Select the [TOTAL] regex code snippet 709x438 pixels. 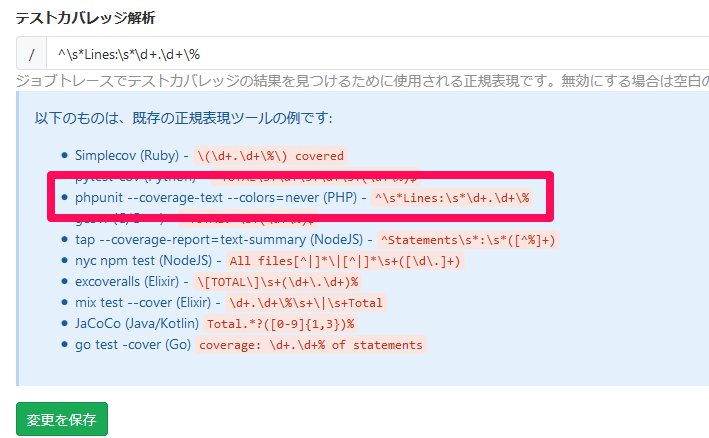(277, 282)
